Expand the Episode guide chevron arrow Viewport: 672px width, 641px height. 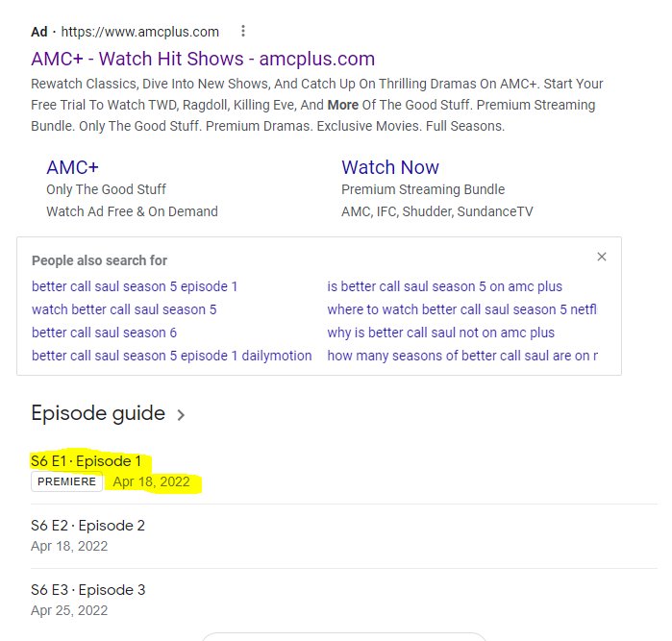(x=181, y=415)
